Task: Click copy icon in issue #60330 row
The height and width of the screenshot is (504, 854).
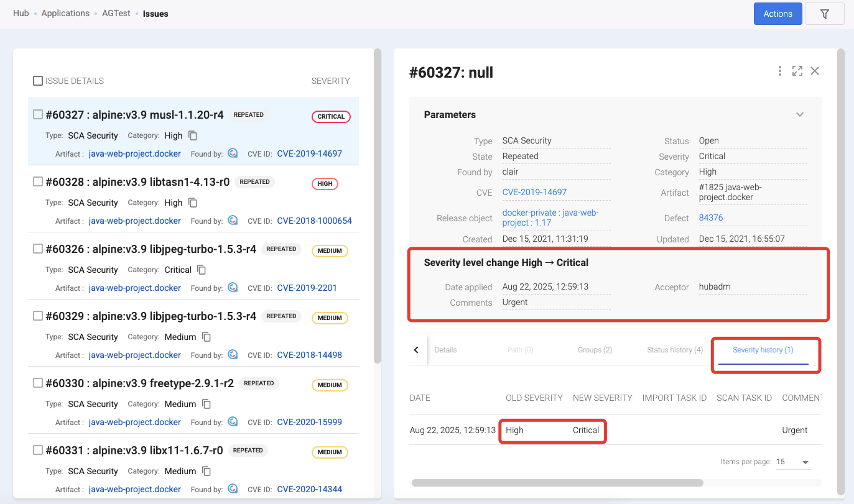Action: [x=207, y=404]
